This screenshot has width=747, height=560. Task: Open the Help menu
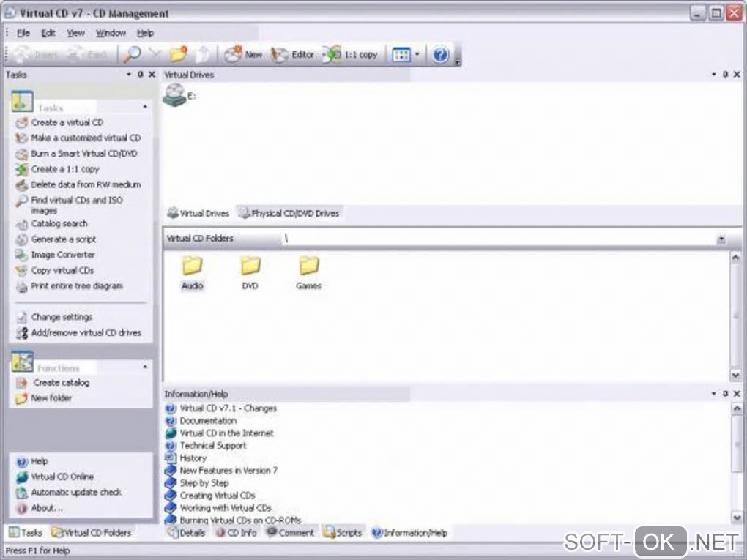[x=145, y=33]
